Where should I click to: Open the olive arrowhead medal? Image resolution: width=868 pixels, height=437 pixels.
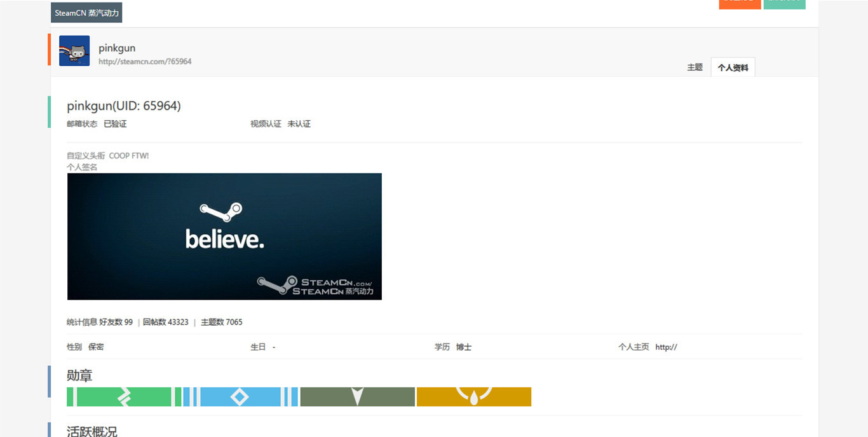click(357, 397)
